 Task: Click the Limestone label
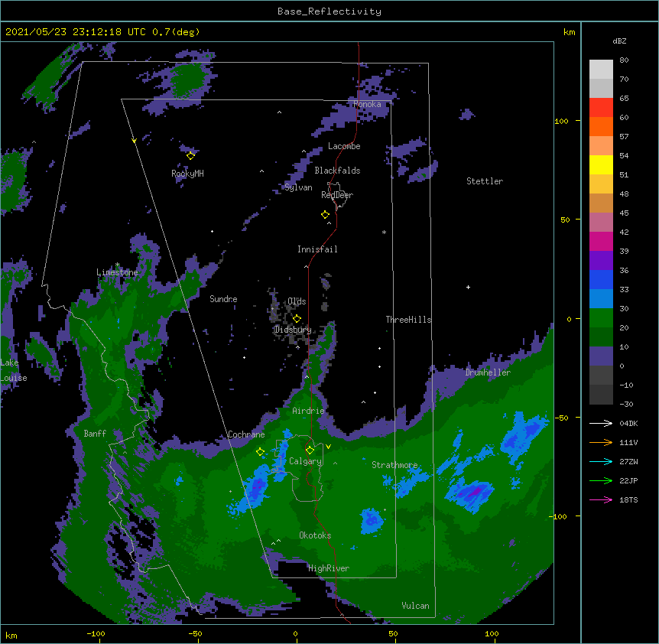(x=117, y=272)
